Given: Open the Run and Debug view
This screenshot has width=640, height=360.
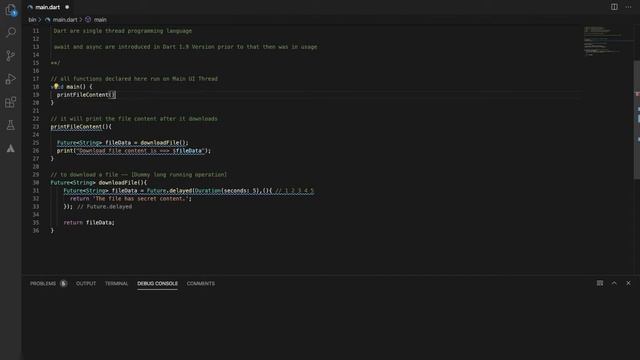Looking at the screenshot, I should coord(11,79).
